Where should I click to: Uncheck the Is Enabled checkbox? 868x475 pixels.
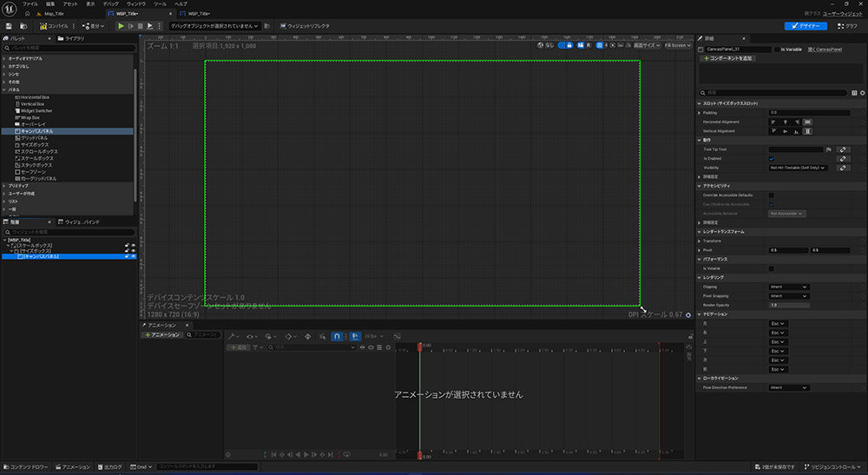tap(772, 159)
